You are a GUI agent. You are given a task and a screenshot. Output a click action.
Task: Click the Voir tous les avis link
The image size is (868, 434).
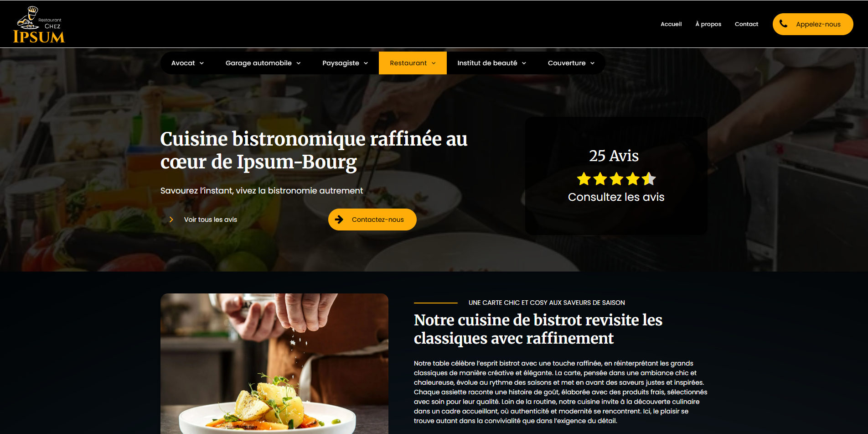(211, 220)
